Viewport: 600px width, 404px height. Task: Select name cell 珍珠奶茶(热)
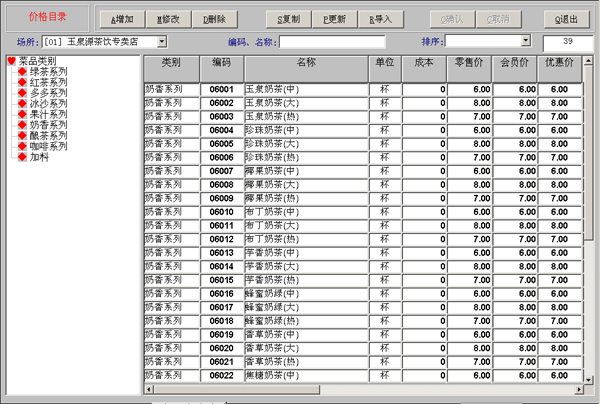pyautogui.click(x=306, y=158)
